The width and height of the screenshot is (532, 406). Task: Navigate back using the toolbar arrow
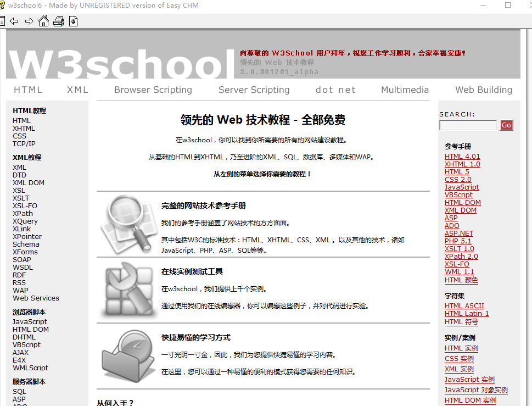[x=14, y=21]
